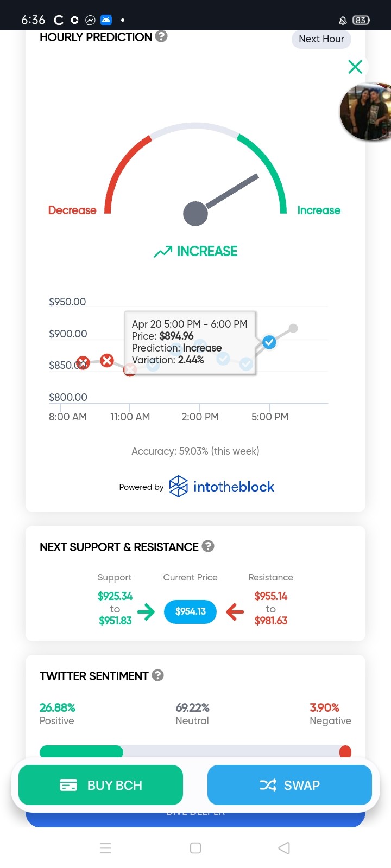Open the intotheblock logo link
Image resolution: width=391 pixels, height=868 pixels.
[x=222, y=487]
